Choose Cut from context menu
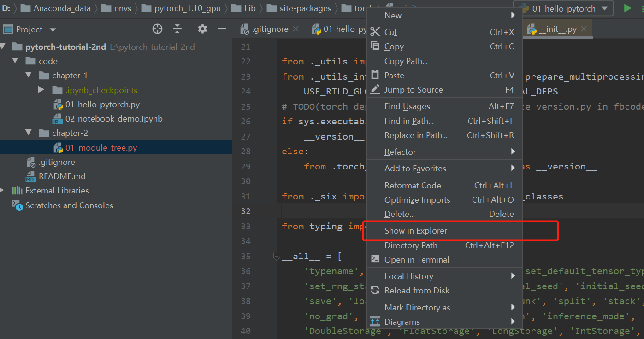The image size is (644, 339). [444, 32]
